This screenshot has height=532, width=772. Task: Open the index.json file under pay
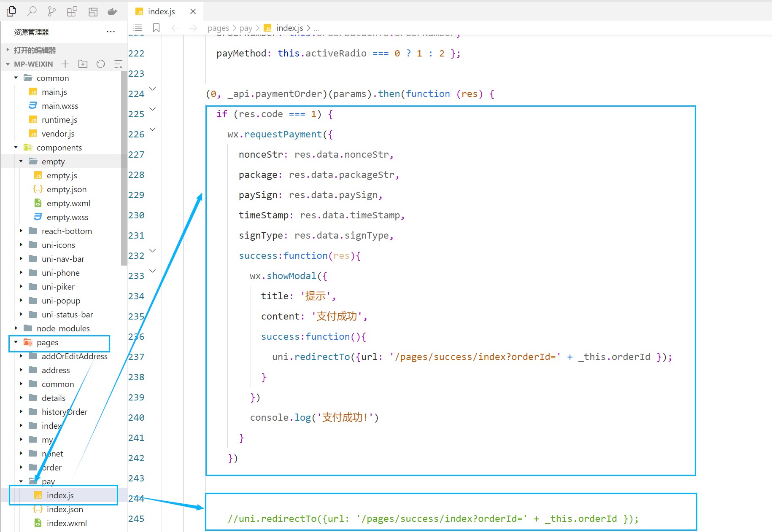65,509
